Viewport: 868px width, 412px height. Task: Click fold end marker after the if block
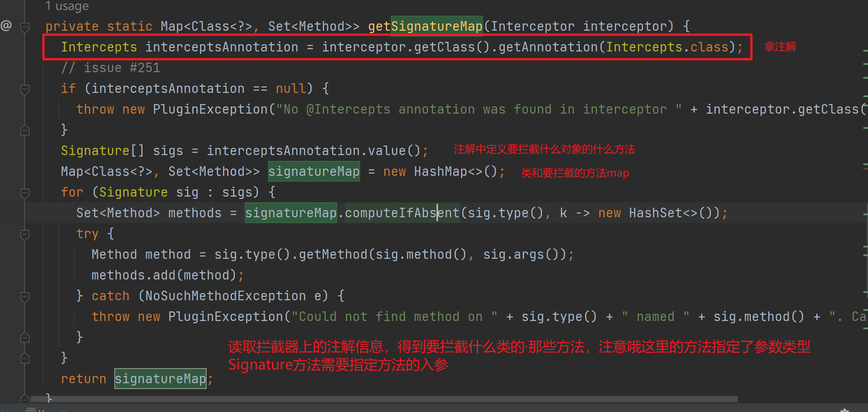click(25, 131)
